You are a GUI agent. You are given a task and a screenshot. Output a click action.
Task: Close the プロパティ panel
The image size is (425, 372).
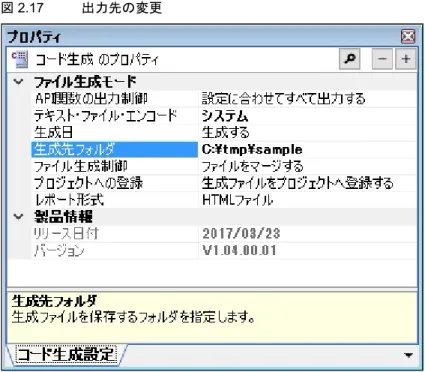coord(408,36)
